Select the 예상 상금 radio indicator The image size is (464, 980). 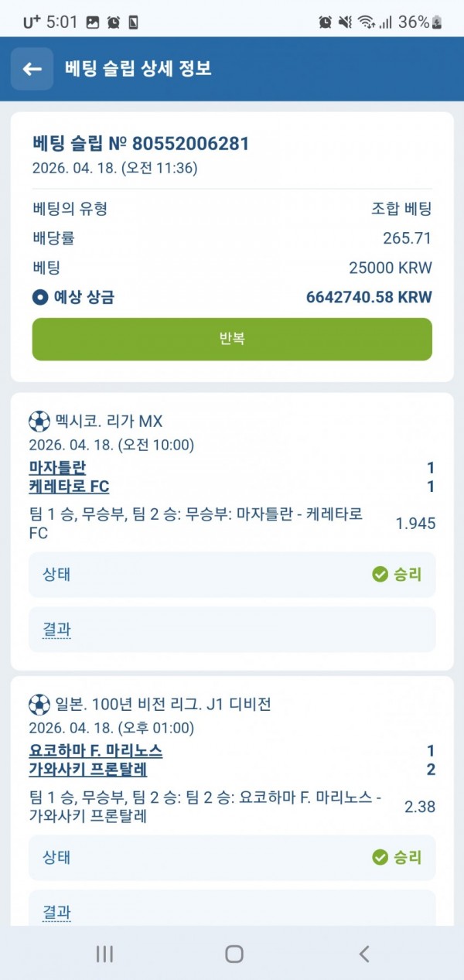coord(40,297)
